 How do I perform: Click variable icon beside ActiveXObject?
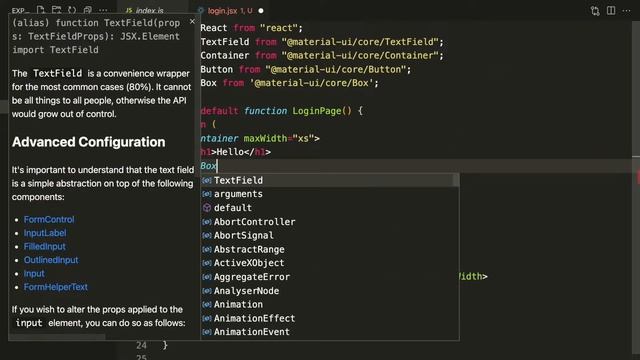click(207, 263)
